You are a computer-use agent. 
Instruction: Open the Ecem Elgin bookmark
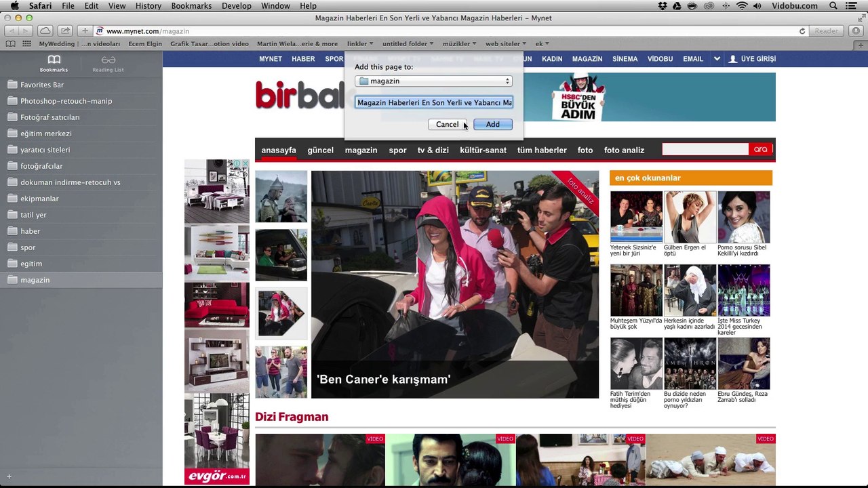(x=145, y=44)
